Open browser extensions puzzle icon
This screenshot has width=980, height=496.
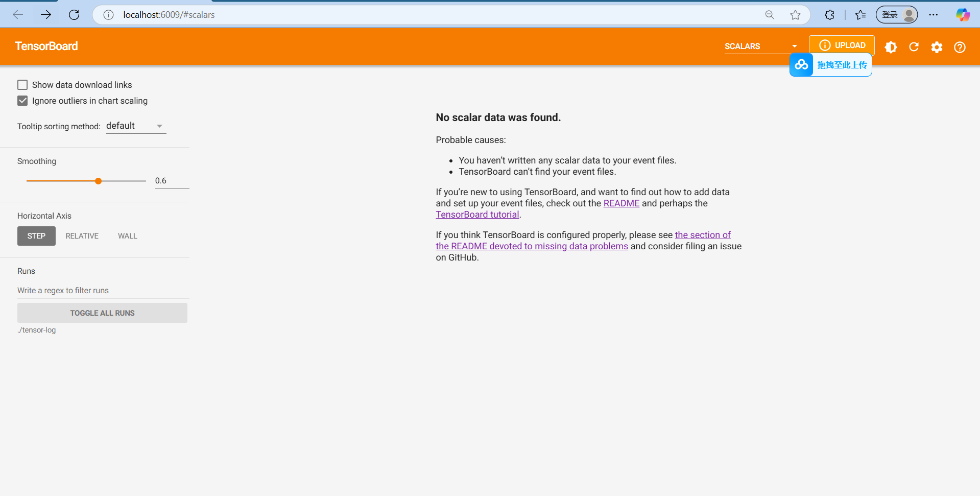tap(829, 15)
